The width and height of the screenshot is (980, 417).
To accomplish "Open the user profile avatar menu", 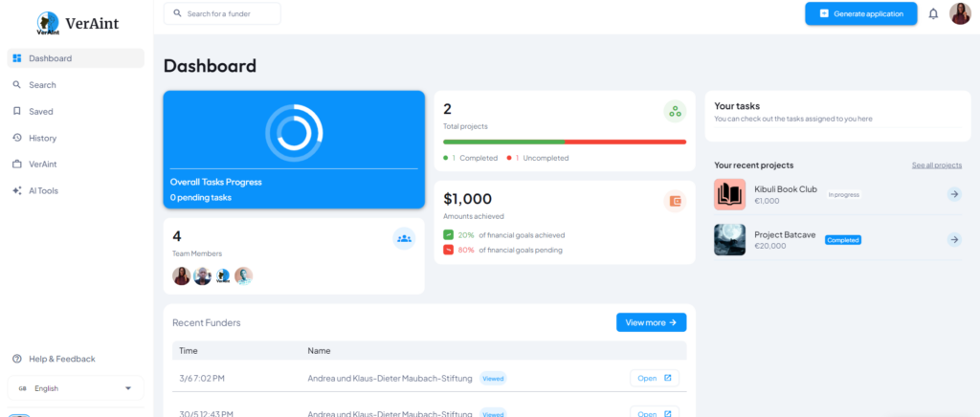I will pos(960,13).
